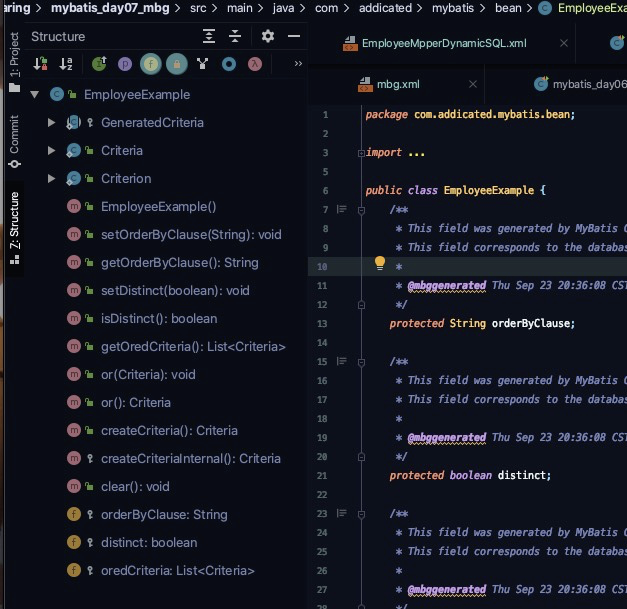Toggle rendered doc view at line 15
The height and width of the screenshot is (609, 627).
(341, 361)
